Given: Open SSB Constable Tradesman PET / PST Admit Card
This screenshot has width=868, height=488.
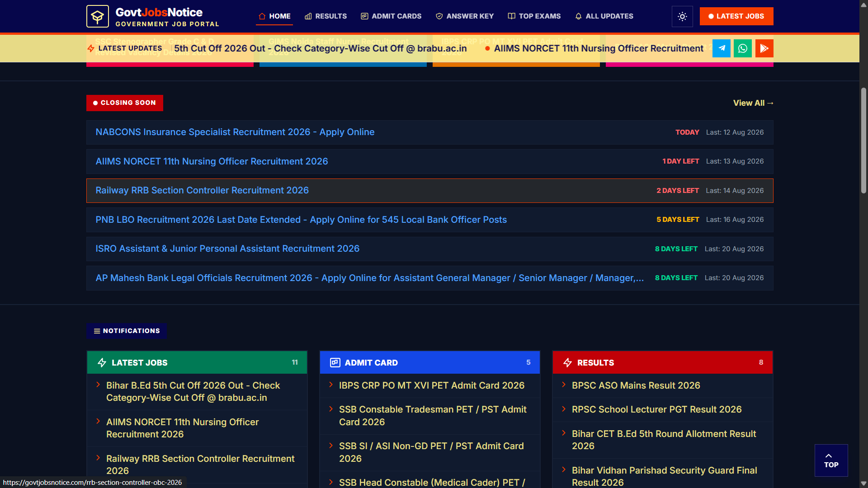Looking at the screenshot, I should [433, 416].
